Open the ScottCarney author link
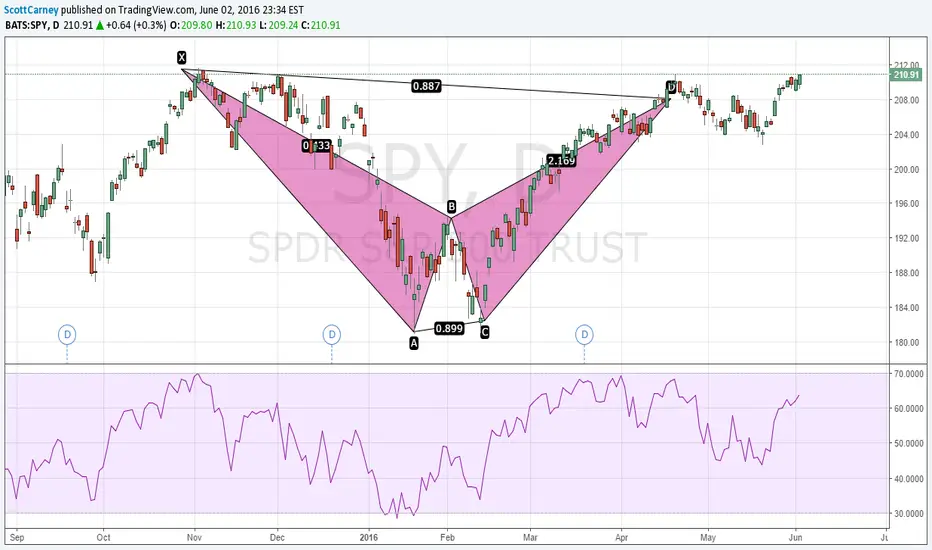This screenshot has width=932, height=550. 31,10
